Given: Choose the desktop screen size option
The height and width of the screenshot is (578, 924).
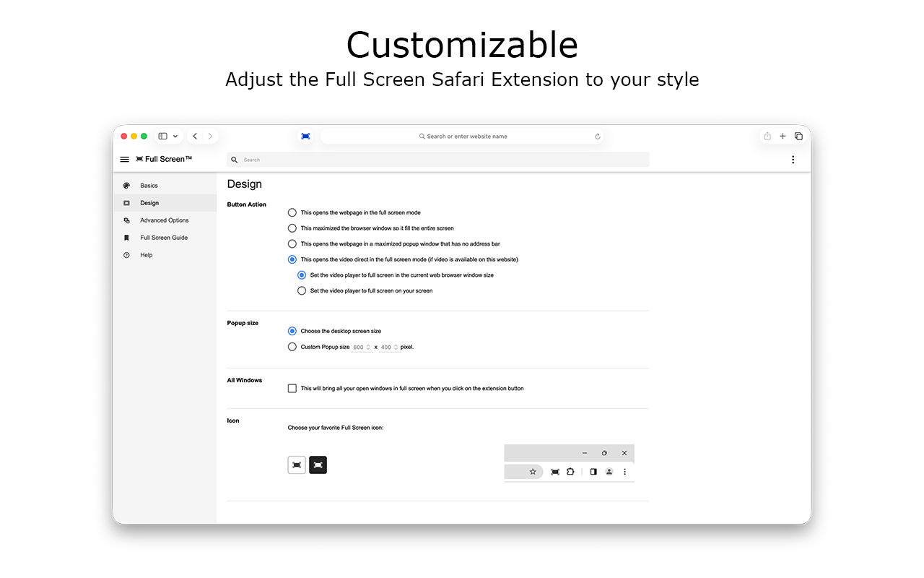Looking at the screenshot, I should coord(292,331).
